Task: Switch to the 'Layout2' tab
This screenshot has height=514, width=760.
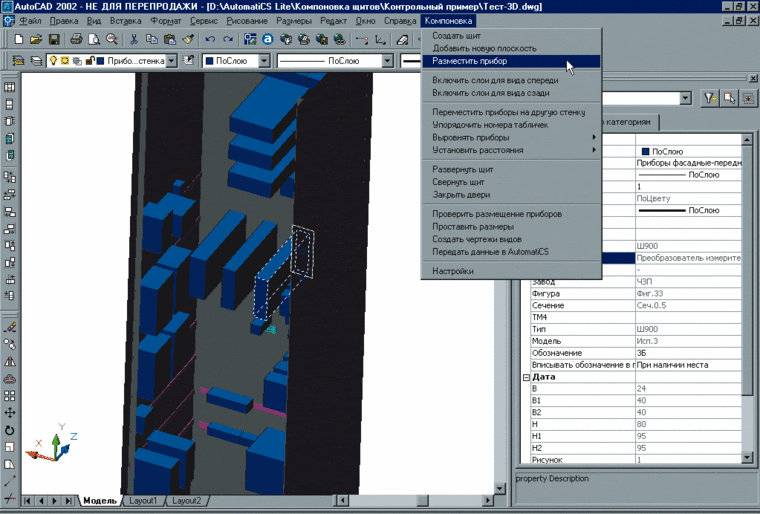Action: [x=187, y=500]
